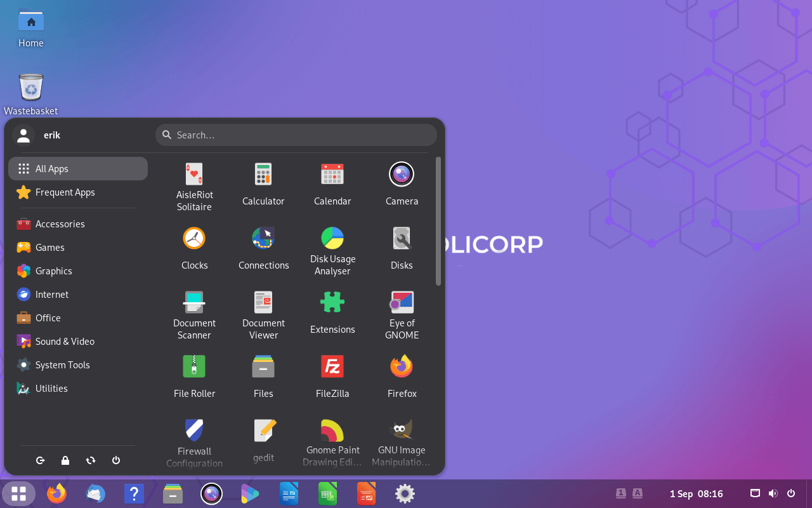Screen dimensions: 812x508
Task: Launch FileZilla FTP client
Action: point(332,377)
